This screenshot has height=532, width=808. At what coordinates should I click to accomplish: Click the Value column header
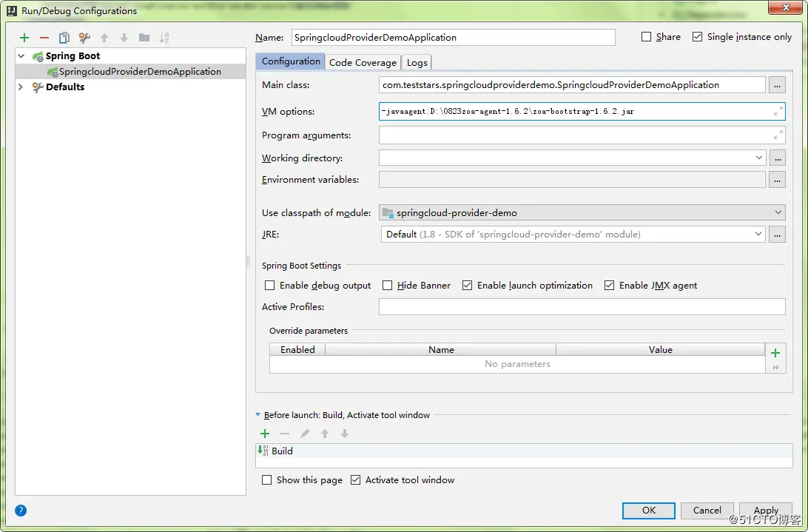(x=661, y=349)
